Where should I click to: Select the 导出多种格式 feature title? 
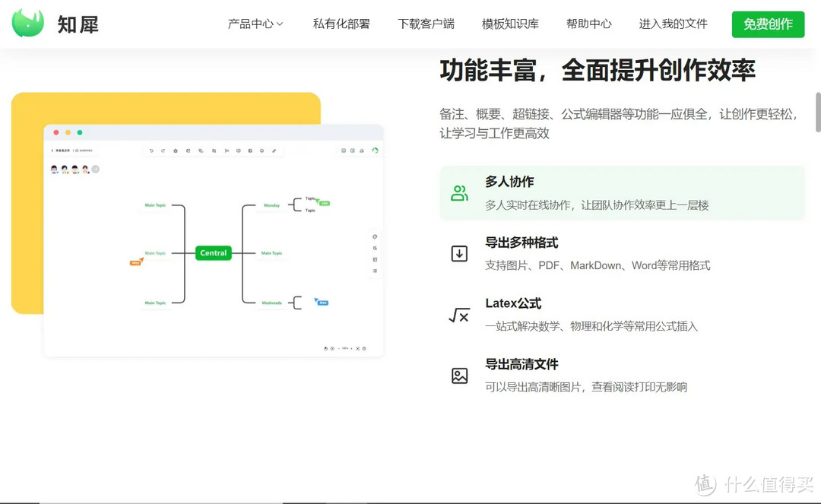pyautogui.click(x=521, y=242)
